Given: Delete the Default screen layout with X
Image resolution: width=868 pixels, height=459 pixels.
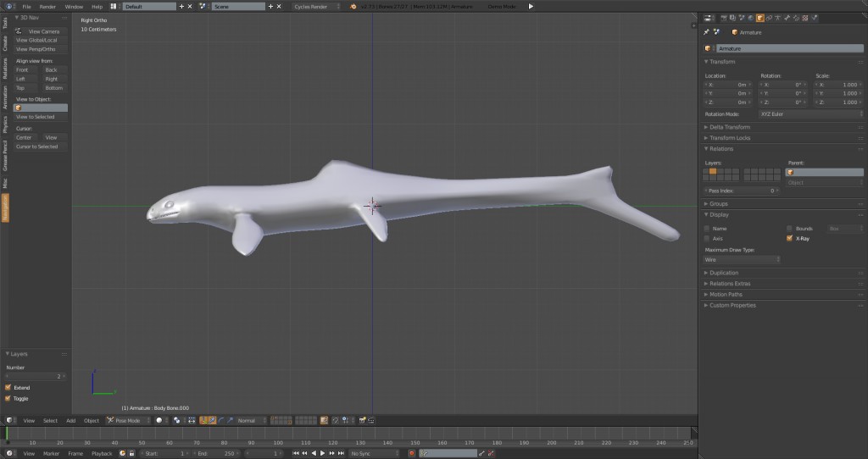Looking at the screenshot, I should pos(190,7).
